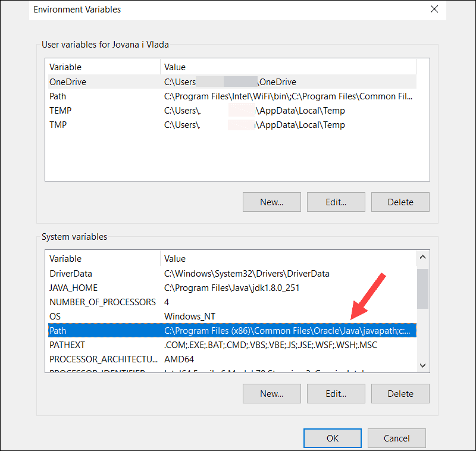Click Edit... under System variables

click(x=336, y=394)
